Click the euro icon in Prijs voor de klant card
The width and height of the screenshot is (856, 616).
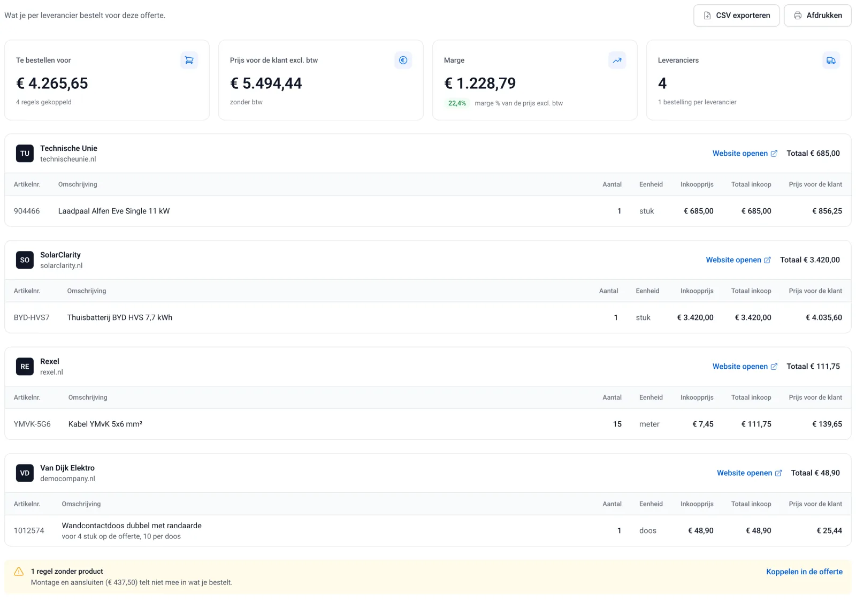click(403, 60)
